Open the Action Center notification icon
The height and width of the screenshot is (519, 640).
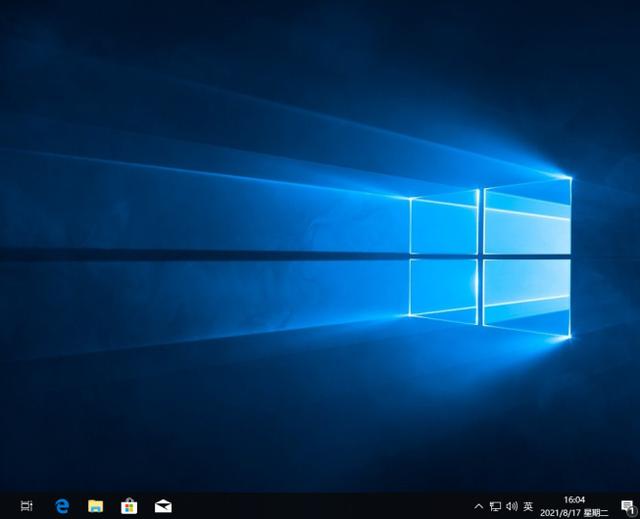tap(627, 506)
